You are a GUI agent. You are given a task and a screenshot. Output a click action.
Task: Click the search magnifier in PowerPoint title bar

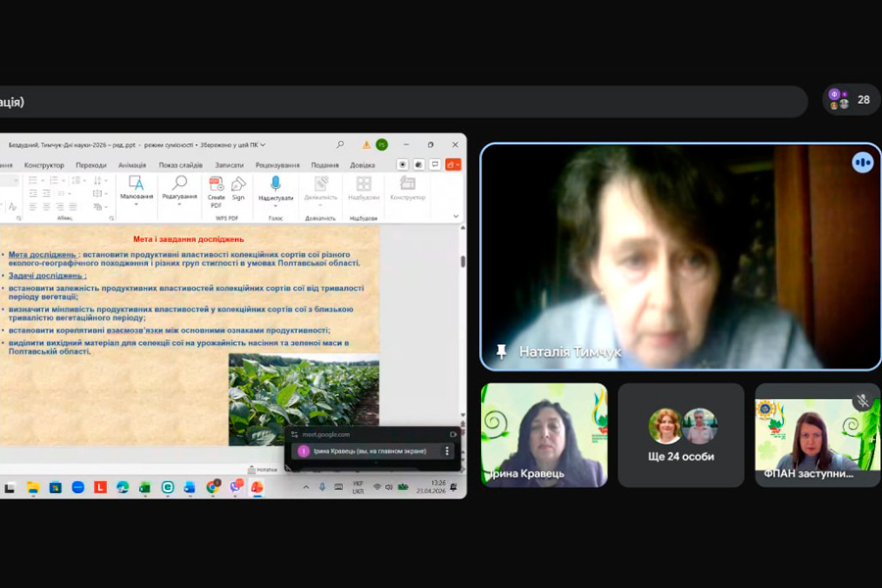(340, 145)
